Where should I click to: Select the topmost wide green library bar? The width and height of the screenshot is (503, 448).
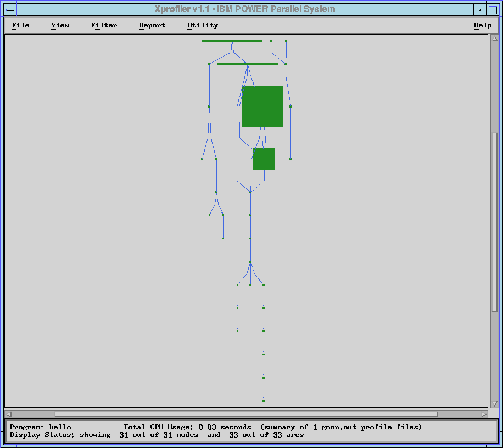pyautogui.click(x=232, y=41)
